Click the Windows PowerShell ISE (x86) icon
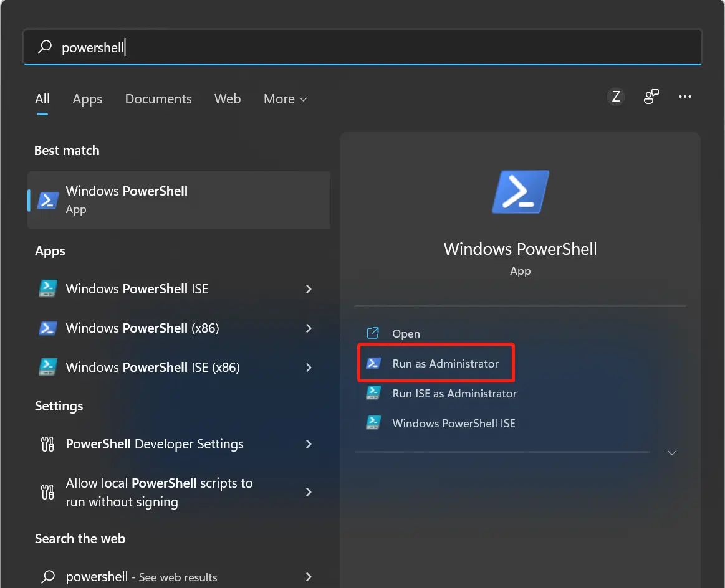This screenshot has width=725, height=588. coord(49,367)
